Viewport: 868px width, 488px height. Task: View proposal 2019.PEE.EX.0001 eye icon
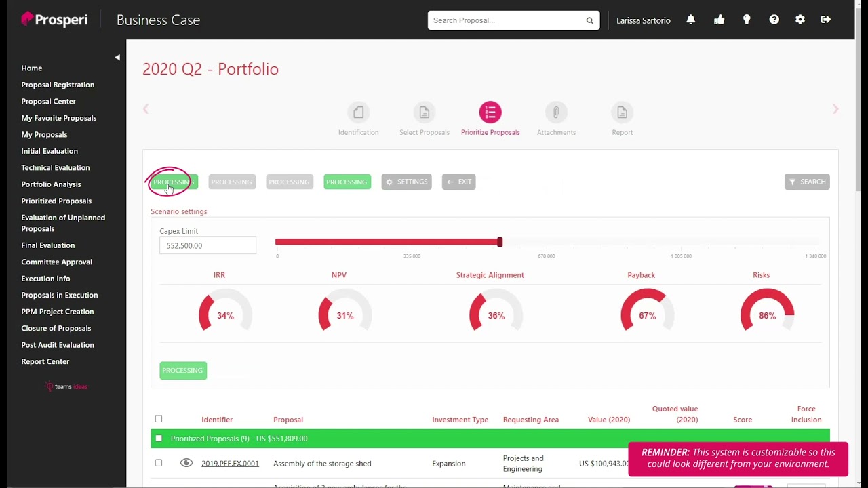186,463
